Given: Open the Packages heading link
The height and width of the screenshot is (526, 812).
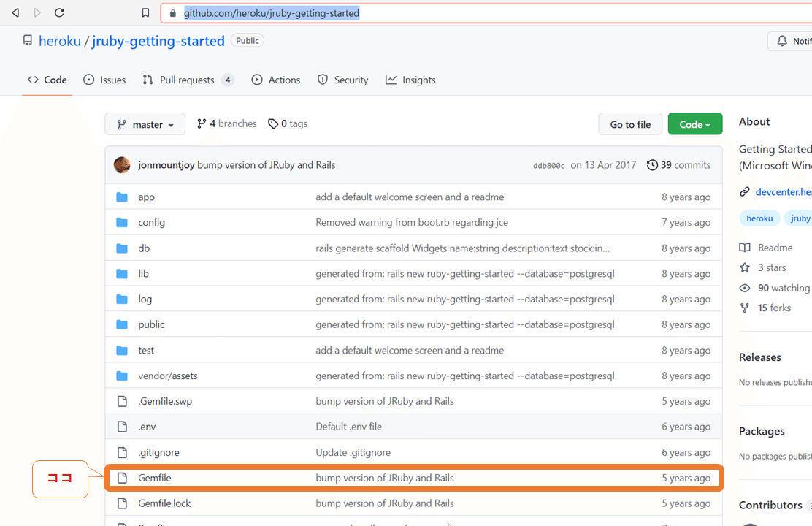Looking at the screenshot, I should pos(762,431).
